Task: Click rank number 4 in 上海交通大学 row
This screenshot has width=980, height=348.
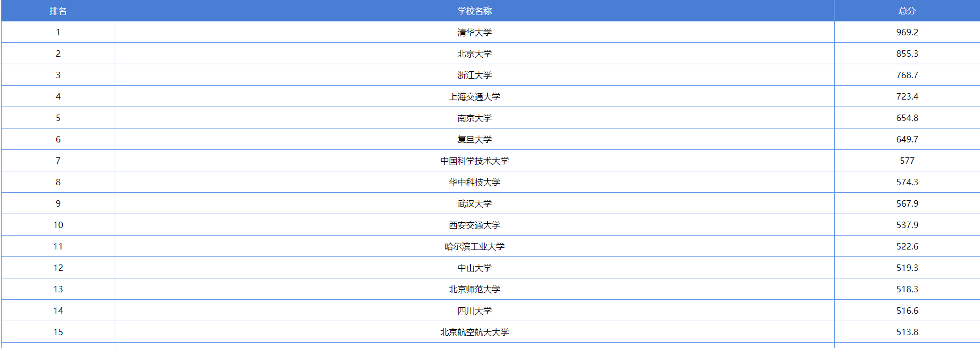Action: tap(58, 96)
